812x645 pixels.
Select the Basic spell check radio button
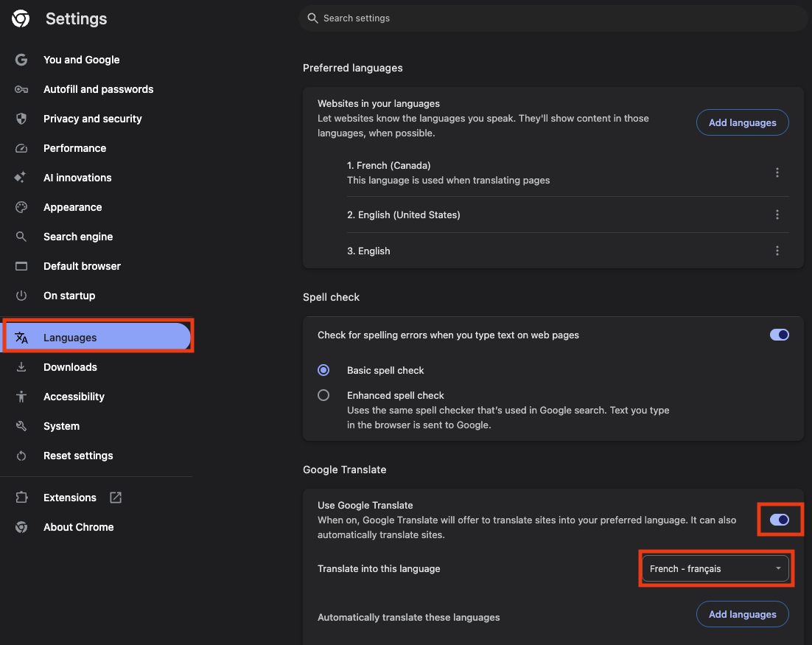(323, 370)
